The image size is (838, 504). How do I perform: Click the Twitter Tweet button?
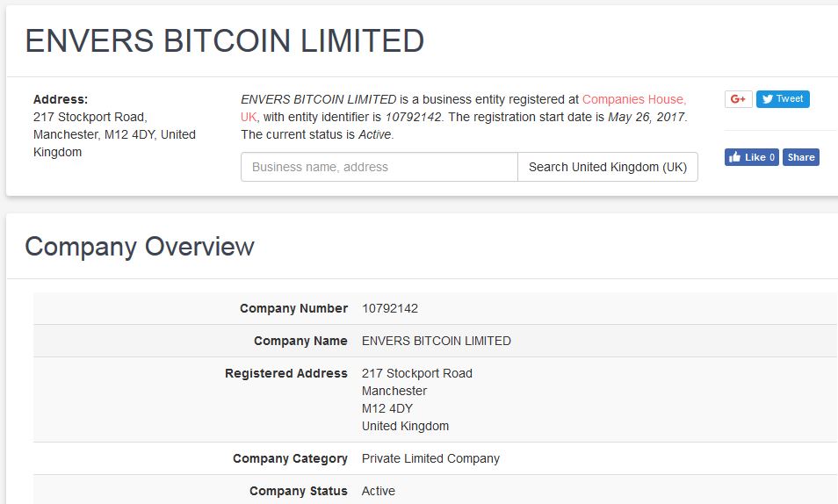(783, 99)
